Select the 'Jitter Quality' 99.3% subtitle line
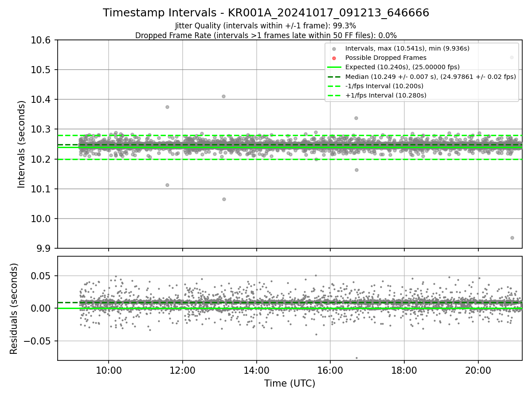This screenshot has height=399, width=532. click(266, 26)
